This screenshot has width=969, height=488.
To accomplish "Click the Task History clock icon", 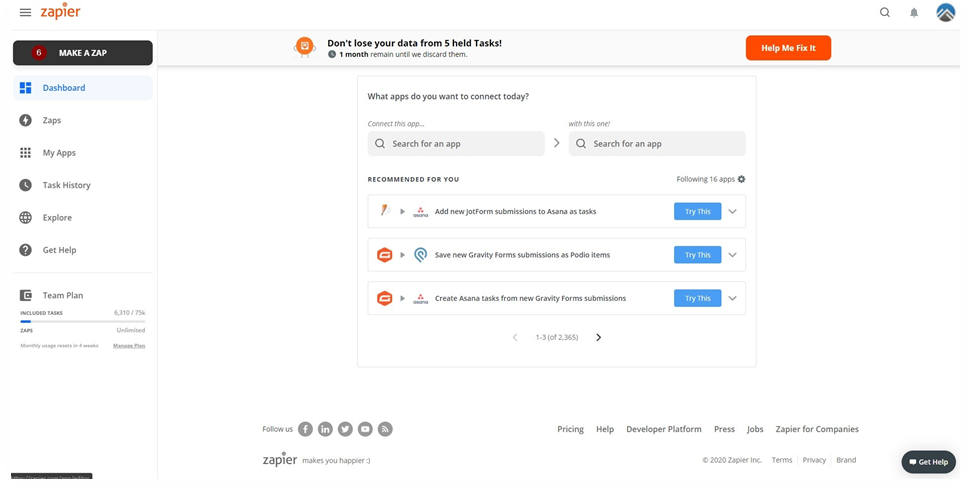I will click(x=25, y=185).
